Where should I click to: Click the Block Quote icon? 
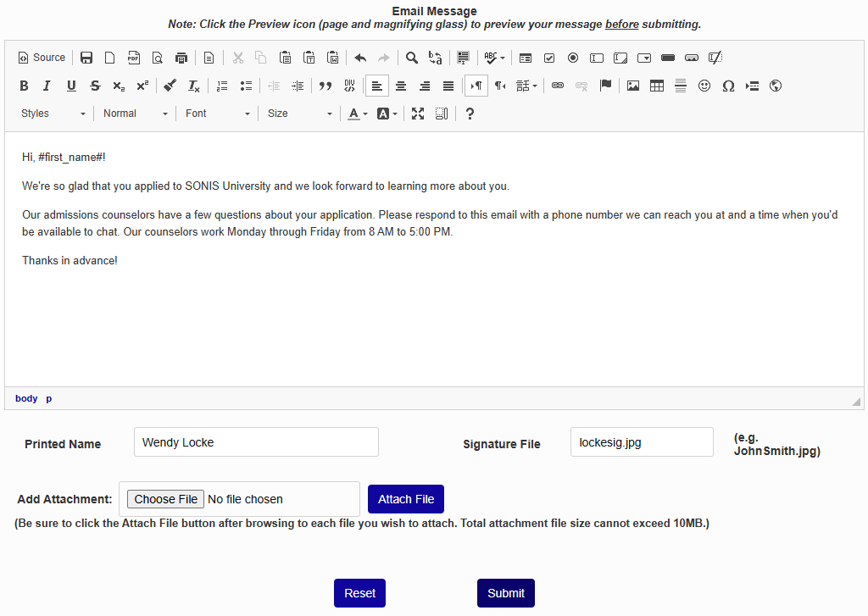click(325, 86)
